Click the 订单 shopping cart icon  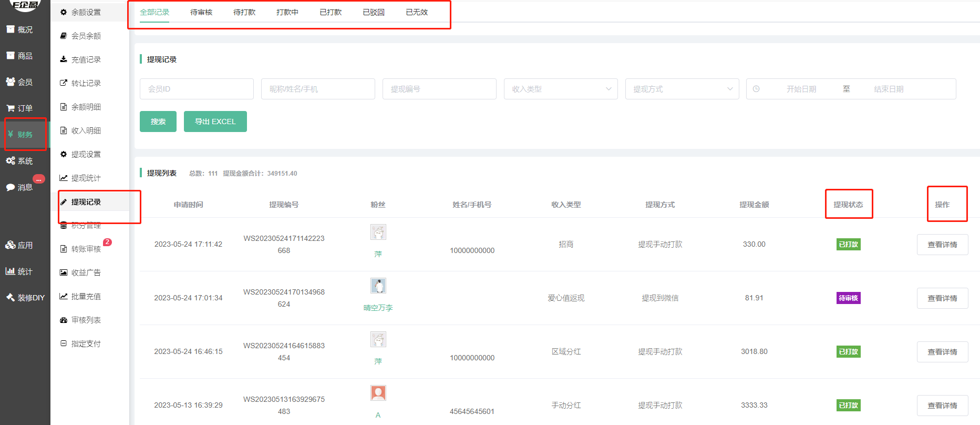coord(11,108)
